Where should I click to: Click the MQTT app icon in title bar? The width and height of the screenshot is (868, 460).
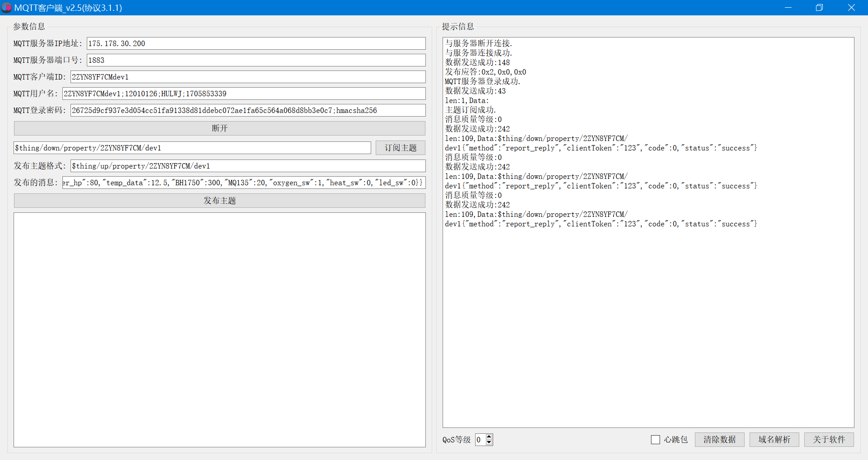pos(6,8)
